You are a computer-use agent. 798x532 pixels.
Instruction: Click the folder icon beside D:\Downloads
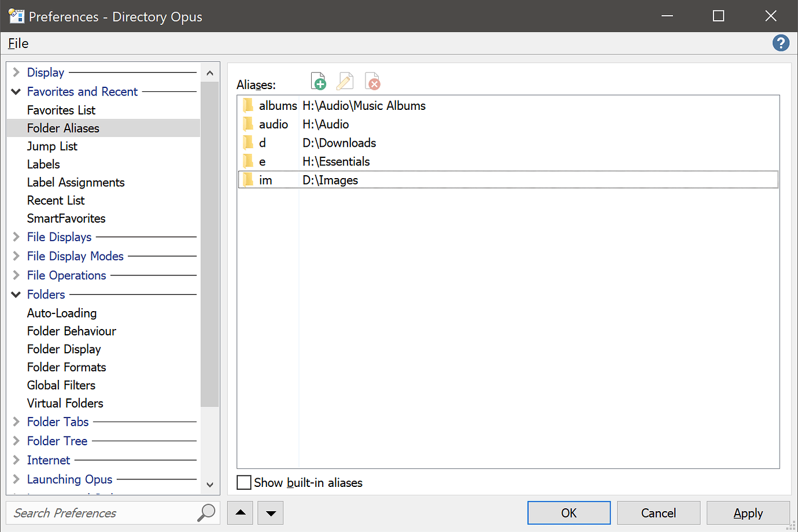248,142
